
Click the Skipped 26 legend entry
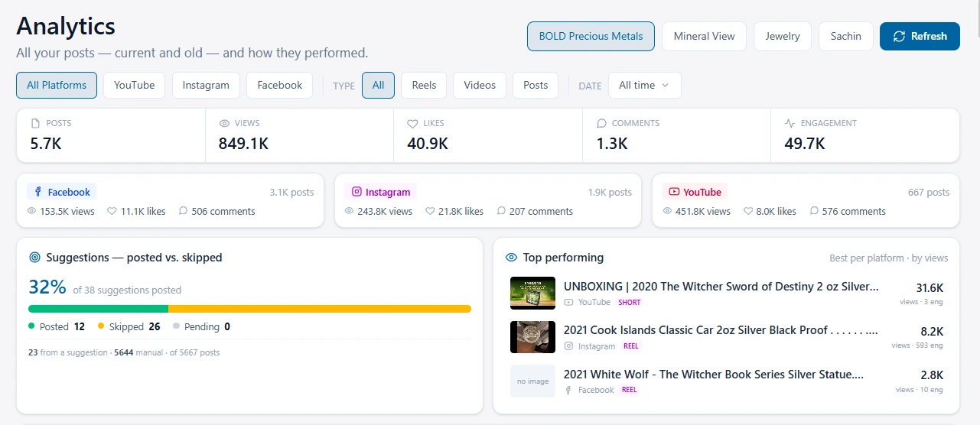point(129,326)
